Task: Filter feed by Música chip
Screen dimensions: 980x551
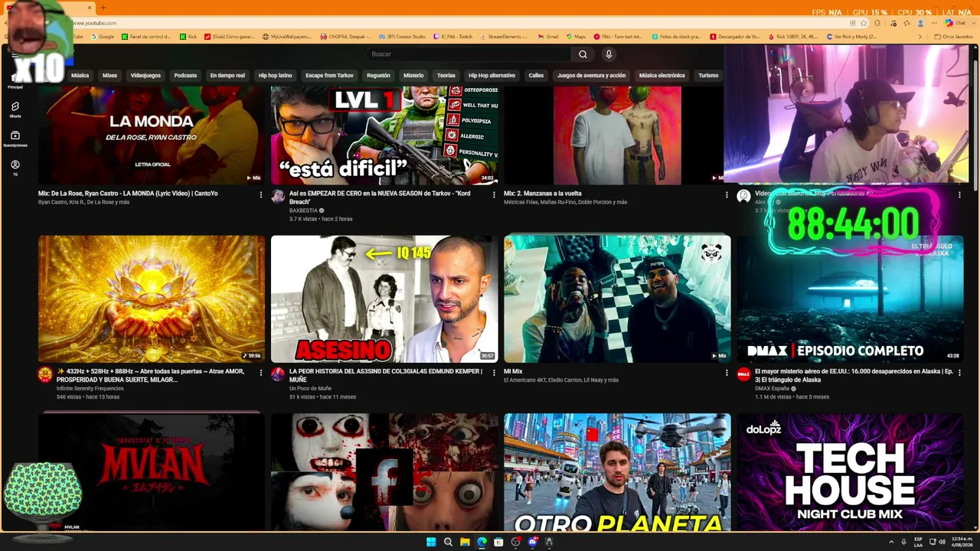Action: point(80,76)
